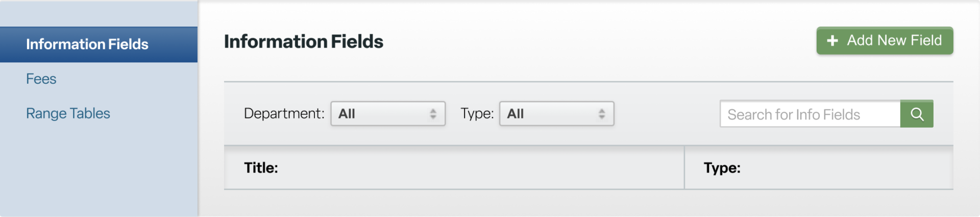This screenshot has height=217, width=980.
Task: Click the Department dropdown up-down arrows
Action: click(x=433, y=114)
